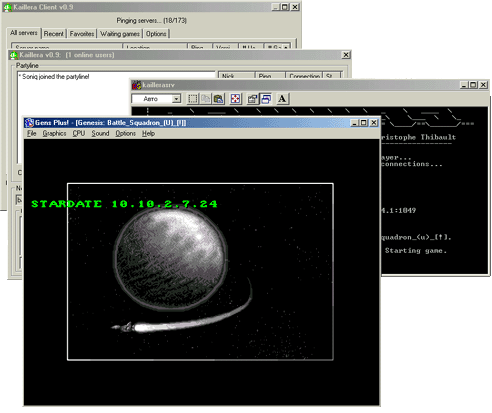Screen dimensions: 492x413
Task: Sort by the Nick column header
Action: pyautogui.click(x=237, y=75)
